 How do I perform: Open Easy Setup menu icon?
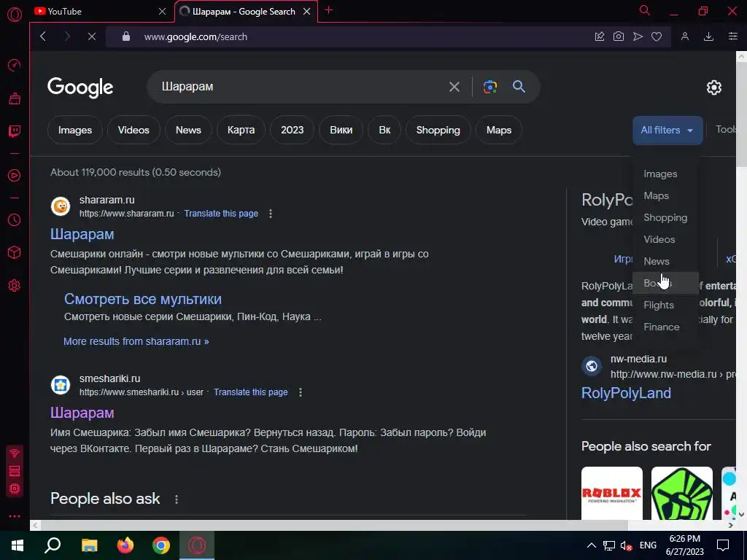tap(732, 36)
